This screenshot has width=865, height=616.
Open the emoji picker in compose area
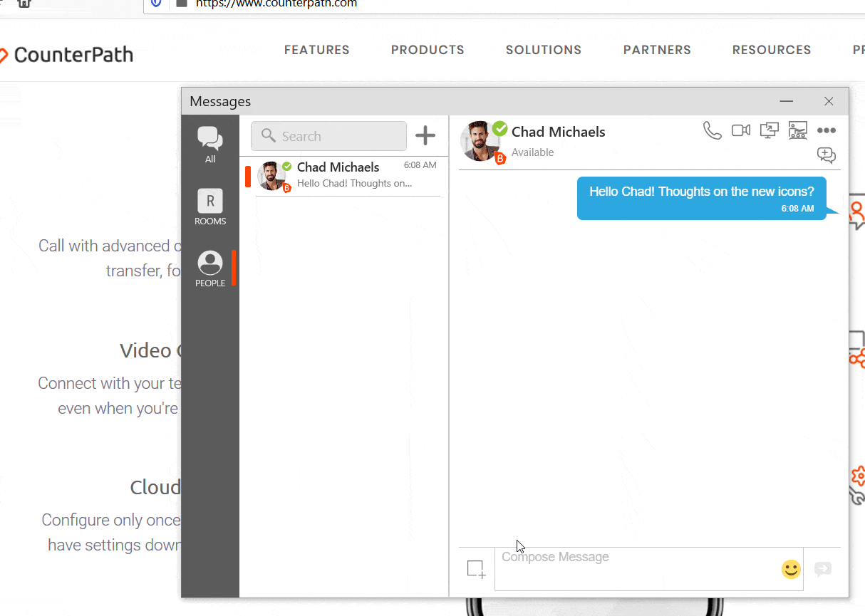tap(790, 569)
